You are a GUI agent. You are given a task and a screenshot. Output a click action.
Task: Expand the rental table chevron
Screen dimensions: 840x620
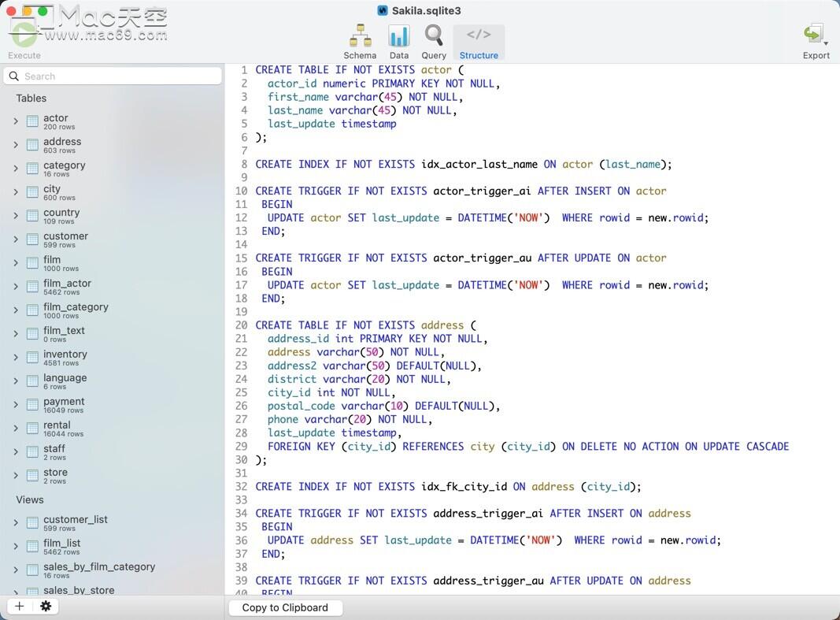[16, 428]
